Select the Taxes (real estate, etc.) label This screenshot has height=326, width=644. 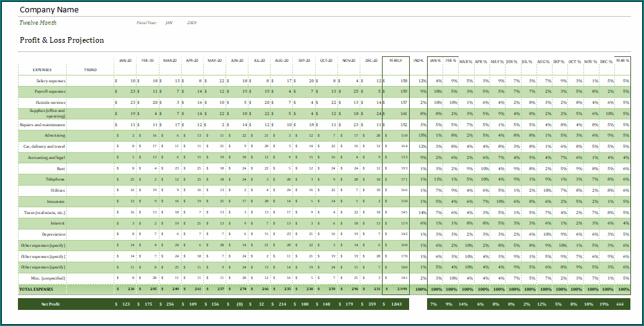[x=44, y=213]
